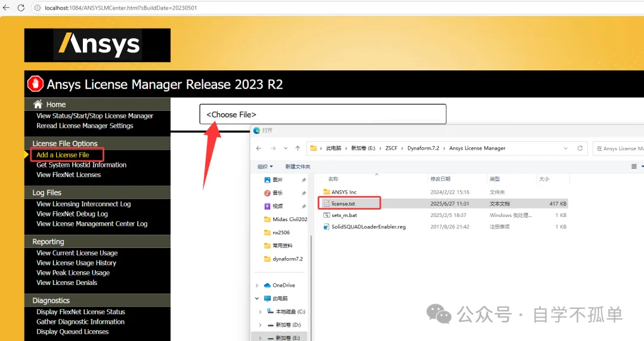
Task: Sort by 名称 column header
Action: pyautogui.click(x=333, y=179)
